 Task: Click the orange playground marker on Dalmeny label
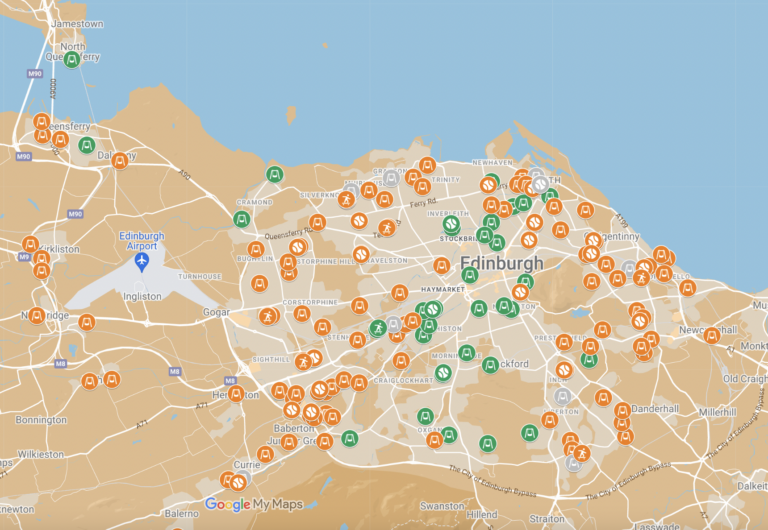[120, 160]
